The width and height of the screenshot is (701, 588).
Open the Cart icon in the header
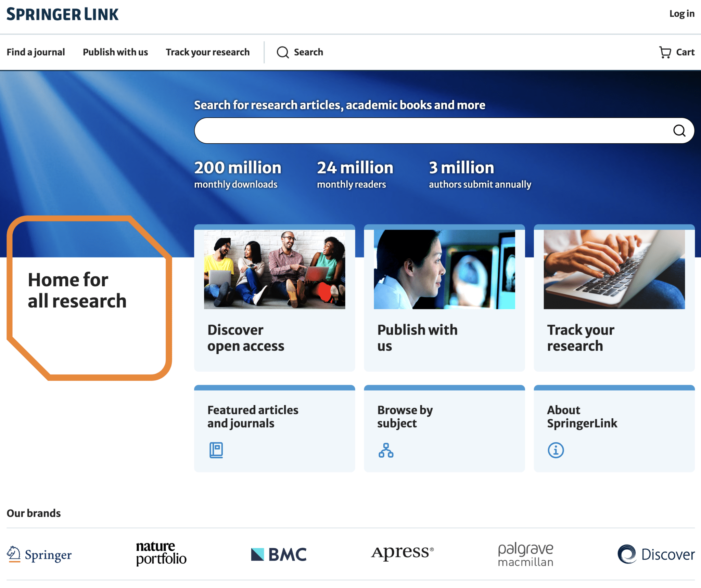coord(665,52)
